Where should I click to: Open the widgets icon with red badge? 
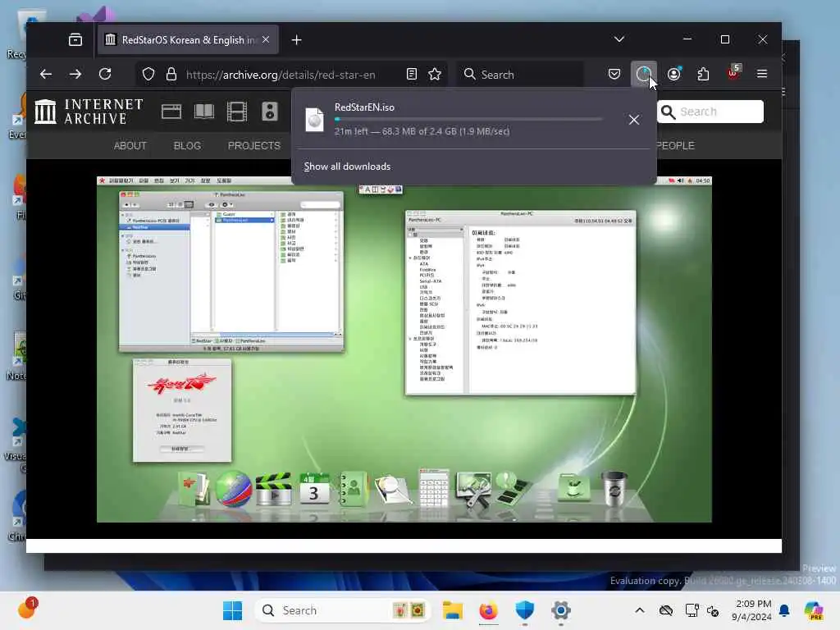point(27,609)
